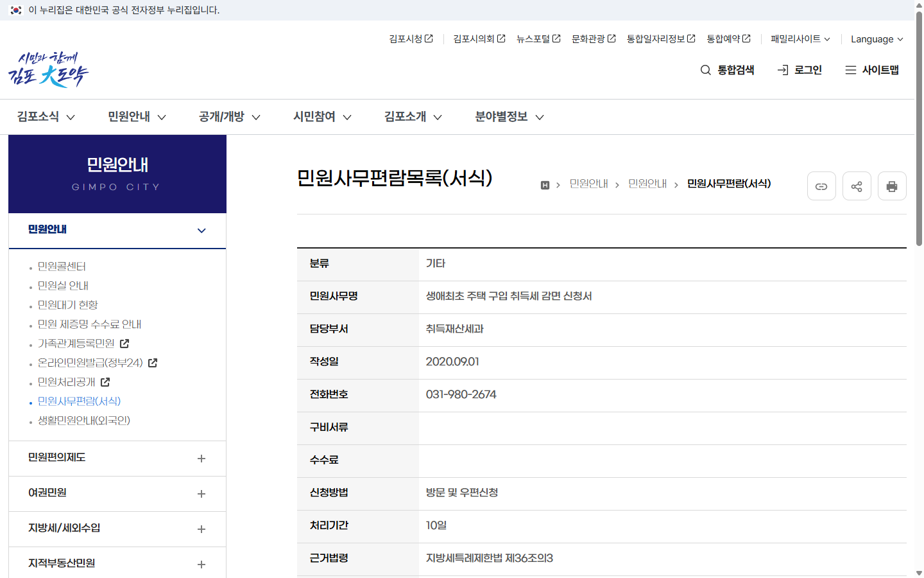The width and height of the screenshot is (924, 578).
Task: Copy page URL with the link icon
Action: coord(821,186)
